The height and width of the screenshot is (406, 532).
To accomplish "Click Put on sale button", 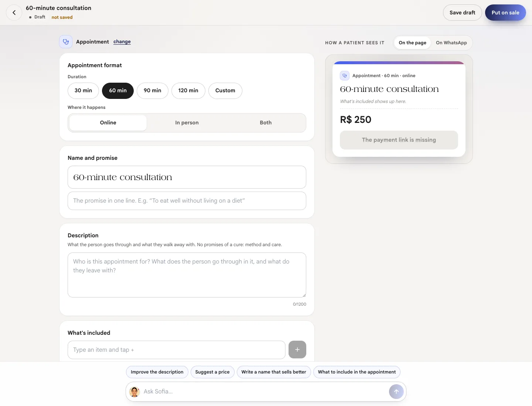I will point(505,13).
